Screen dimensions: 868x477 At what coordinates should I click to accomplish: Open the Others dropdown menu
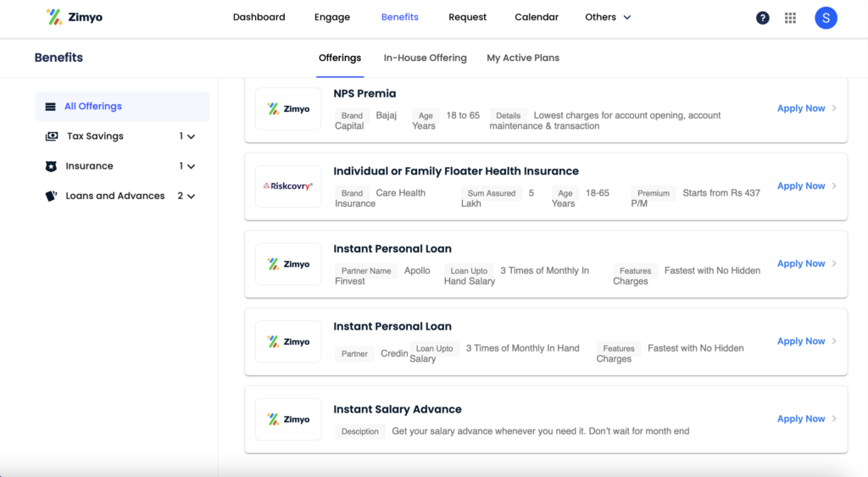(608, 17)
